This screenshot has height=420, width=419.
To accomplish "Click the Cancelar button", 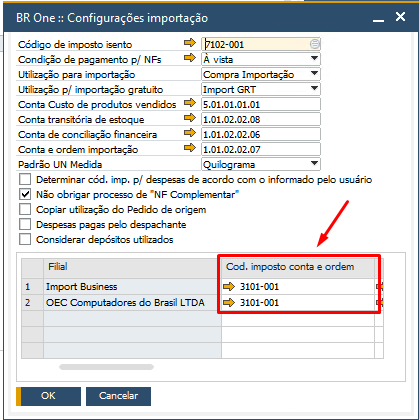I will pos(118,396).
